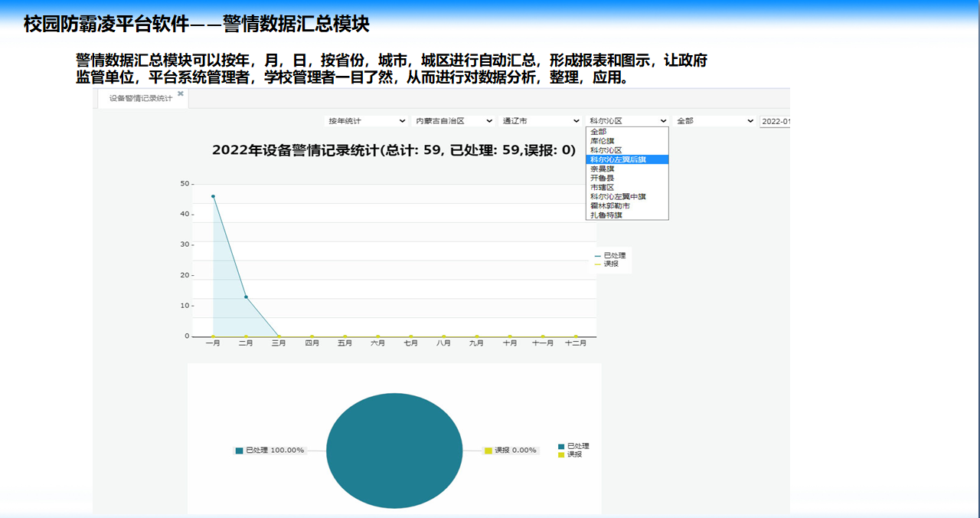
Task: Pick 奈曼旗 from the district list
Action: click(x=603, y=169)
